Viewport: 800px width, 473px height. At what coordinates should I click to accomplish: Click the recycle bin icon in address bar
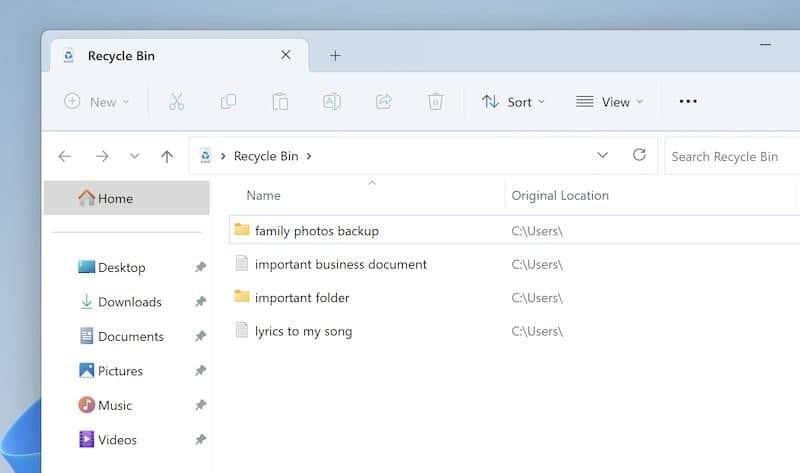[x=205, y=156]
